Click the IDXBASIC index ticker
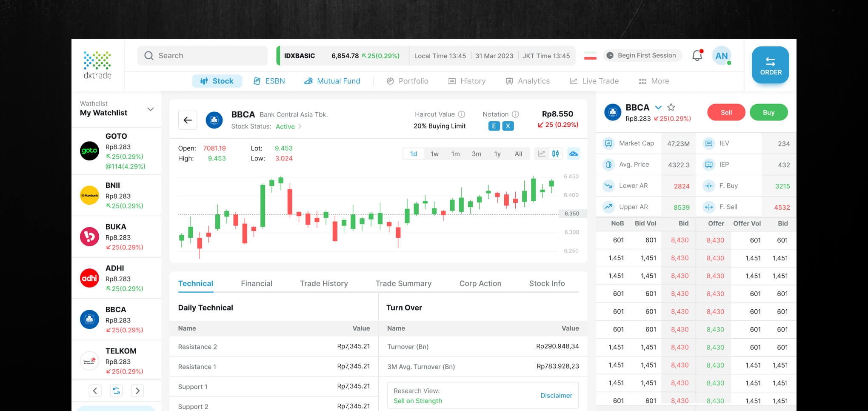The width and height of the screenshot is (868, 411). pyautogui.click(x=342, y=56)
